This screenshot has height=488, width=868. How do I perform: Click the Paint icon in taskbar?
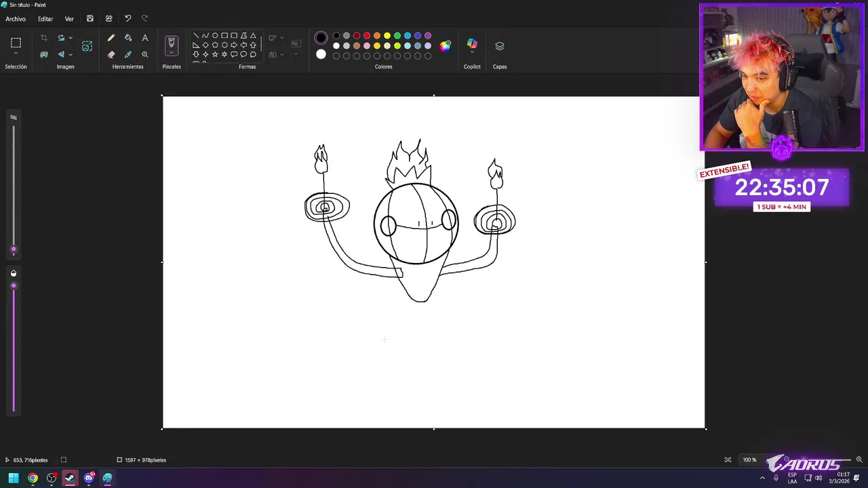point(108,478)
